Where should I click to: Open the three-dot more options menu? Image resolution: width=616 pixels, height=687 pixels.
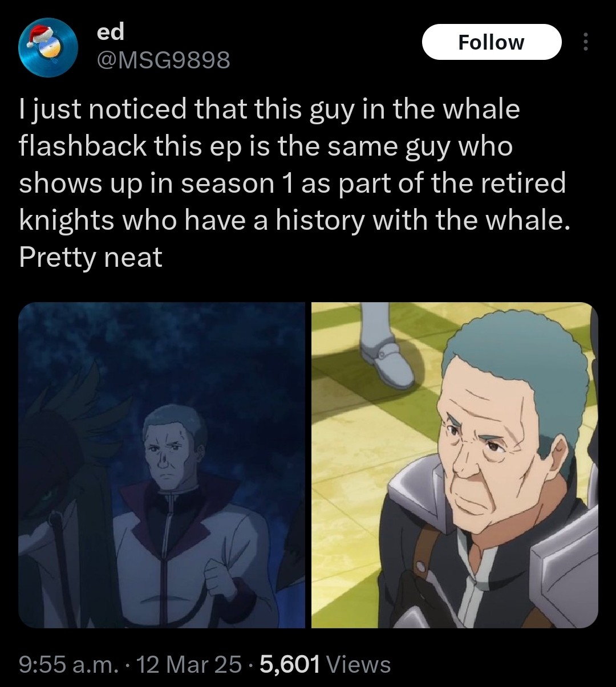click(585, 42)
